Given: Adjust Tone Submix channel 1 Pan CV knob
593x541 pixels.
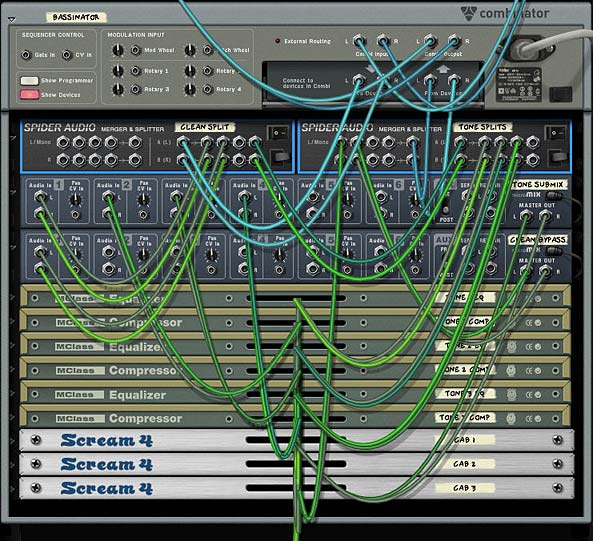Looking at the screenshot, I should coord(76,199).
